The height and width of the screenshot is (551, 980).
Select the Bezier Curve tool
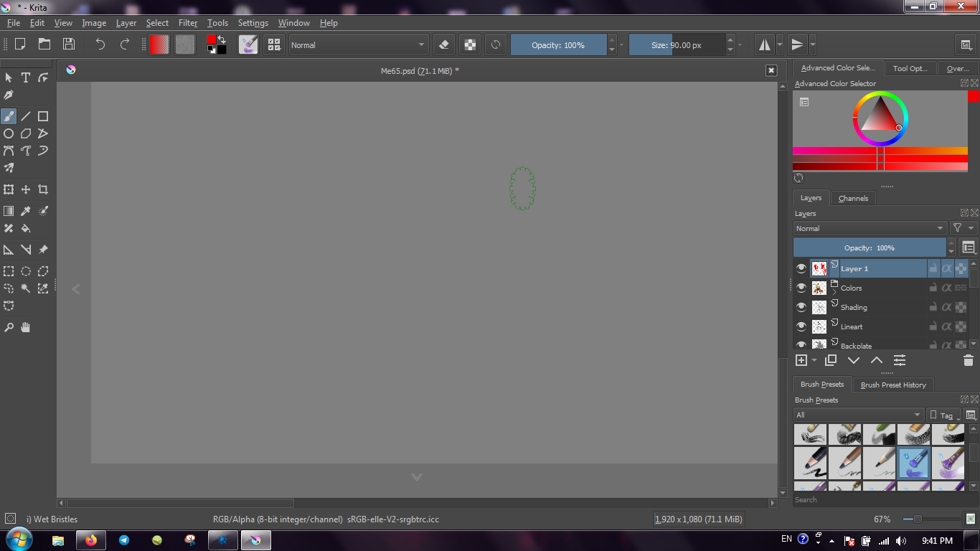point(9,151)
